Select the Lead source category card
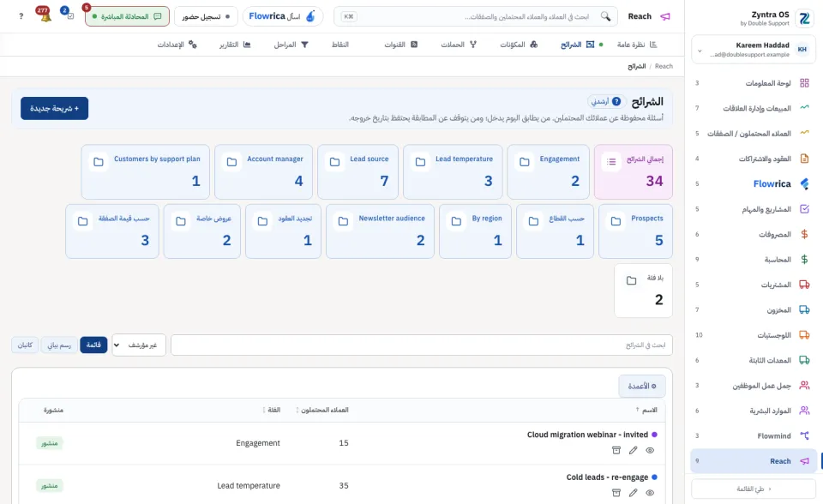The width and height of the screenshot is (823, 504). point(358,171)
